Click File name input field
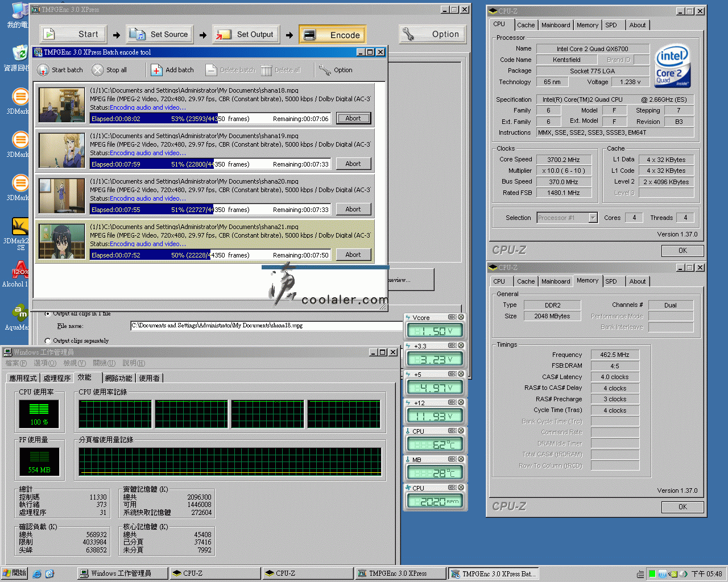Image resolution: width=728 pixels, height=582 pixels. click(266, 326)
